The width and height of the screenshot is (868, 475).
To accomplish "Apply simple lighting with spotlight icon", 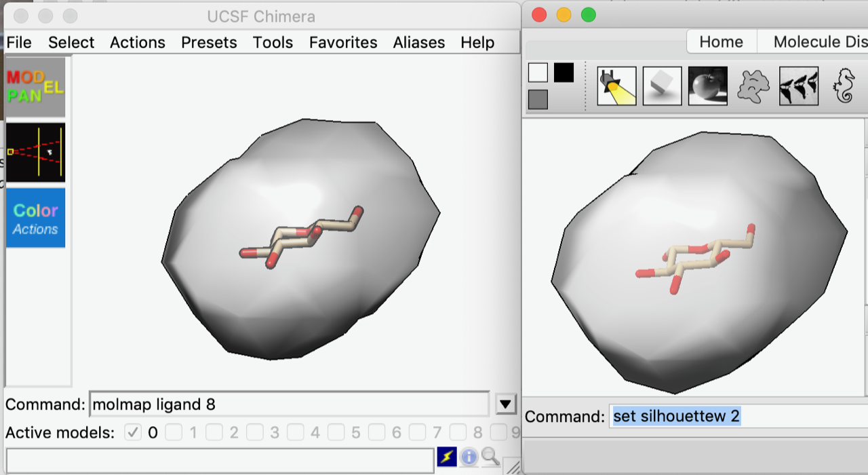I will pyautogui.click(x=616, y=85).
